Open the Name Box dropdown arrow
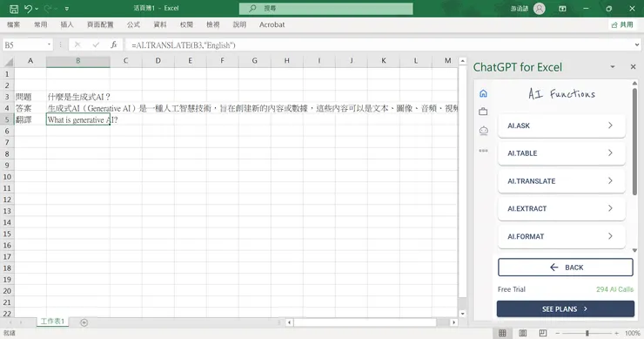 point(49,44)
